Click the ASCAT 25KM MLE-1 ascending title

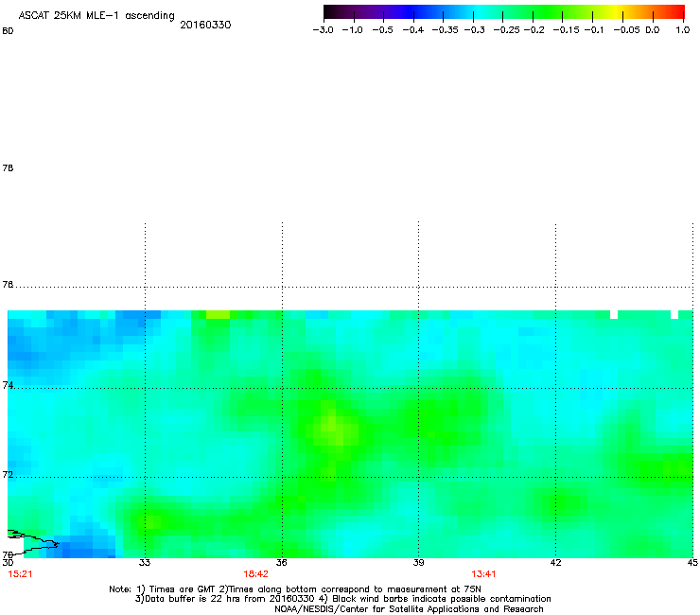[96, 16]
